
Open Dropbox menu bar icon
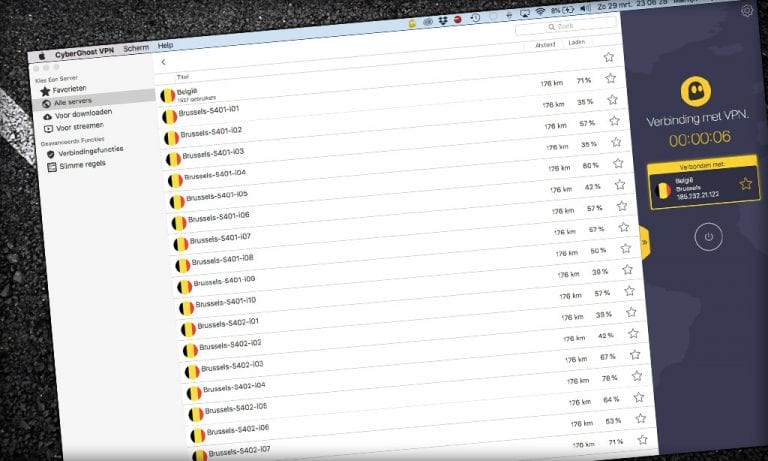click(x=443, y=21)
